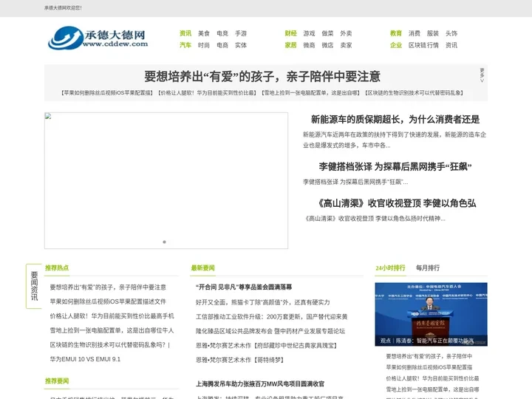
Task: Open ranking item 要想培养出"有爱"的孩子，亲子陪伴中
Action: tap(429, 356)
